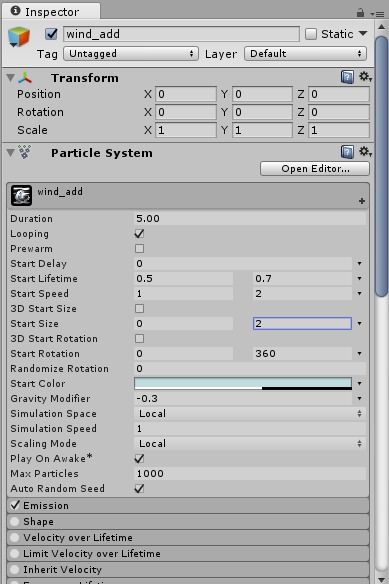Open the Tag dropdown showing Untagged
Screen dimensions: 389x584
coord(131,54)
